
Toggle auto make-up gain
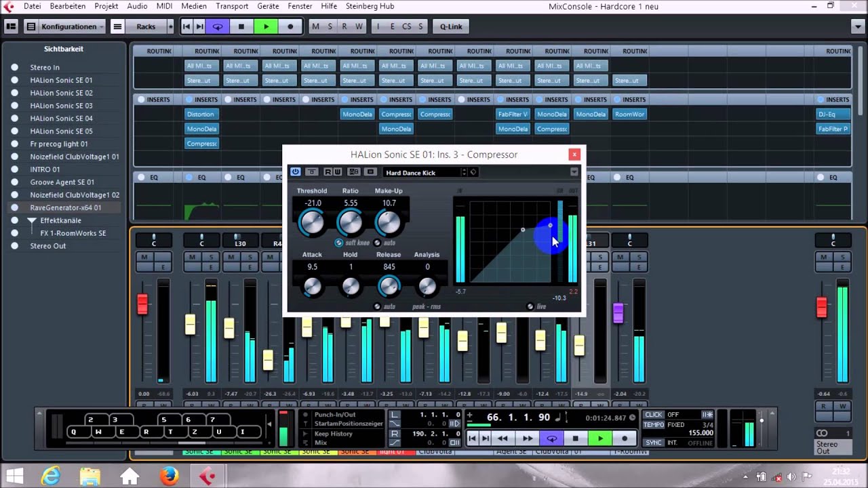(x=378, y=243)
